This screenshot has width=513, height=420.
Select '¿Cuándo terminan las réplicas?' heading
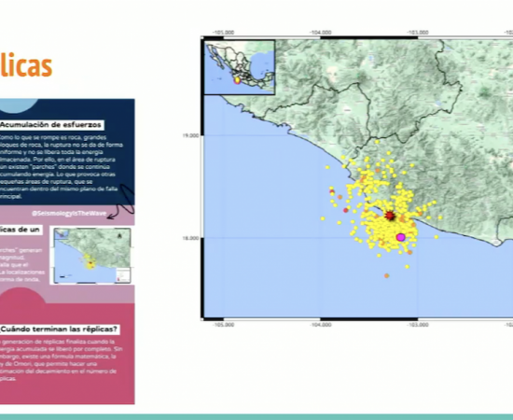point(60,329)
